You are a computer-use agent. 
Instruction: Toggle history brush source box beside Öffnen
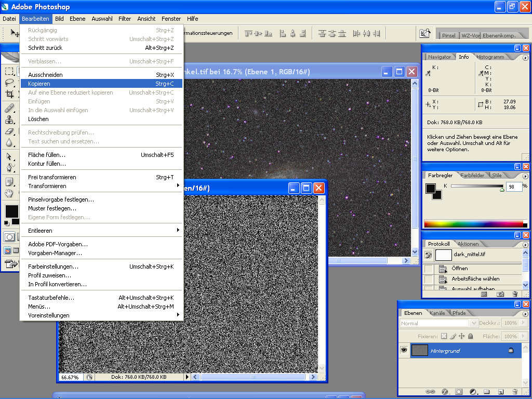point(429,269)
